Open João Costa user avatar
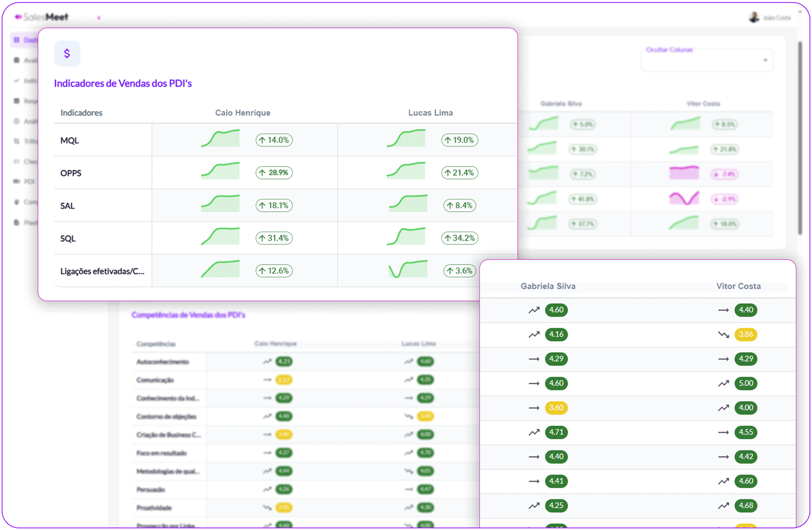The image size is (812, 530). click(x=753, y=17)
